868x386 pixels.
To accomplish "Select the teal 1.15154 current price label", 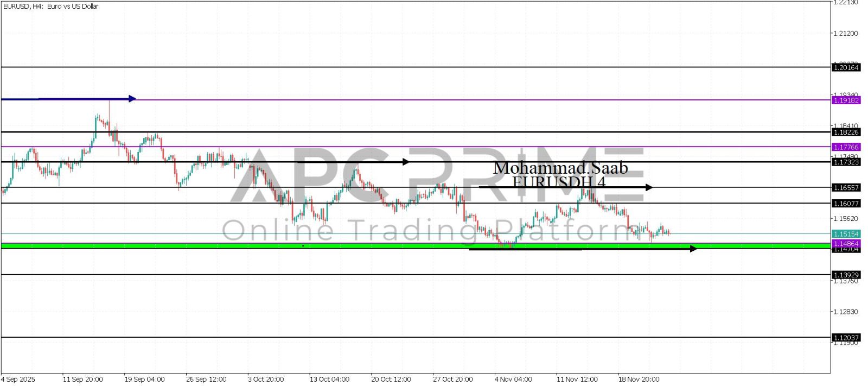I will 846,234.
